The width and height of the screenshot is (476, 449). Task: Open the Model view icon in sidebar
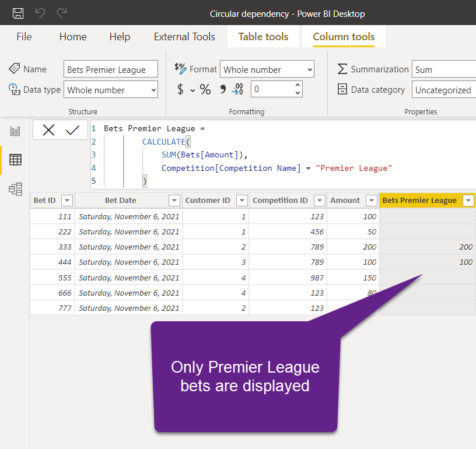15,189
